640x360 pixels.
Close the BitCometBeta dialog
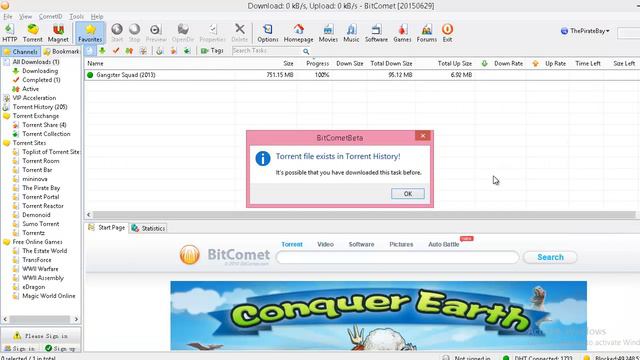pyautogui.click(x=423, y=136)
